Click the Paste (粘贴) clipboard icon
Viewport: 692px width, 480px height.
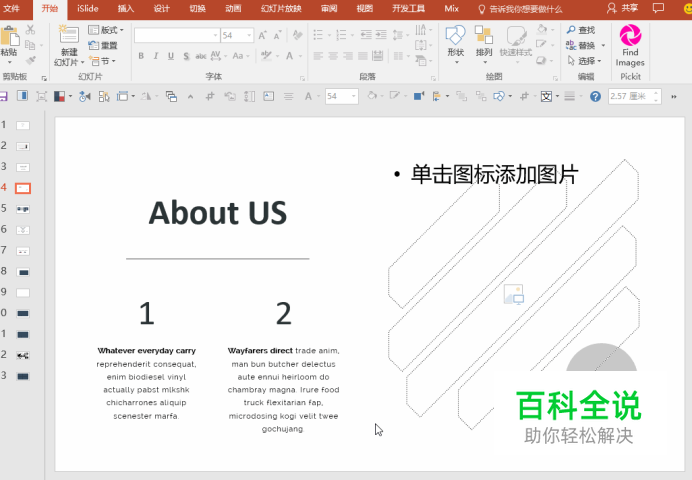click(x=9, y=38)
